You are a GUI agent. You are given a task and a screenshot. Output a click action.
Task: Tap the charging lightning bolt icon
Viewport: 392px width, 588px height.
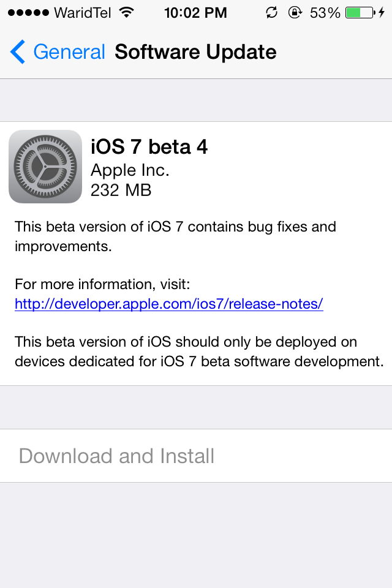pyautogui.click(x=382, y=13)
